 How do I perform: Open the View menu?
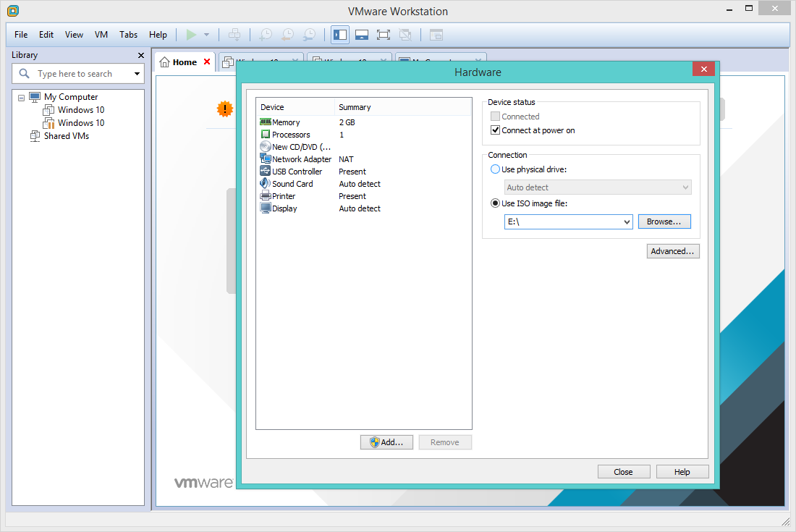click(74, 35)
